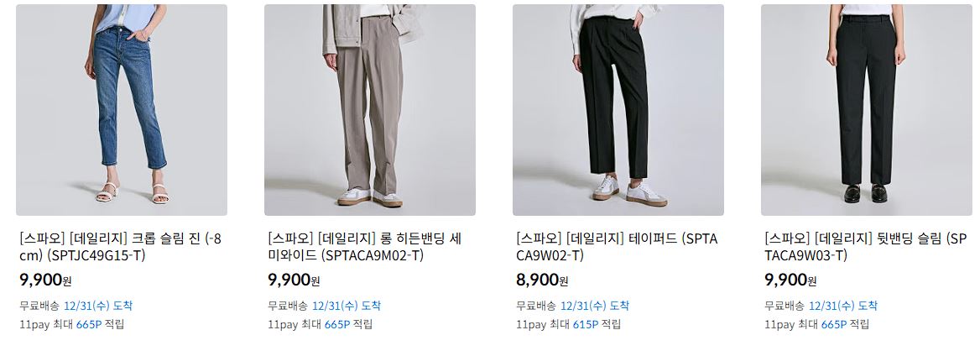Click product title 테이퍼드 (SPTACA9W02-T)
Screen dimensions: 980x351
coord(617,247)
